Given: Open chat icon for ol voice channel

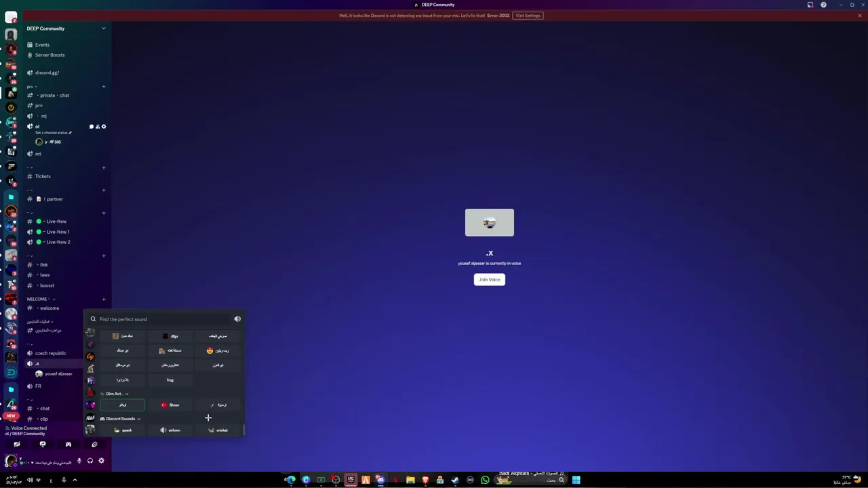Looking at the screenshot, I should (92, 127).
